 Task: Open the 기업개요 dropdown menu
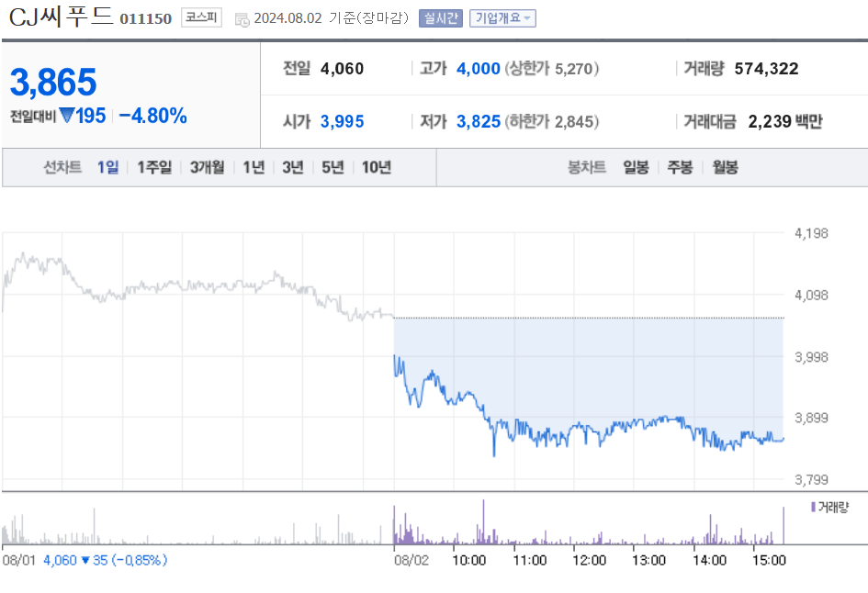click(502, 17)
